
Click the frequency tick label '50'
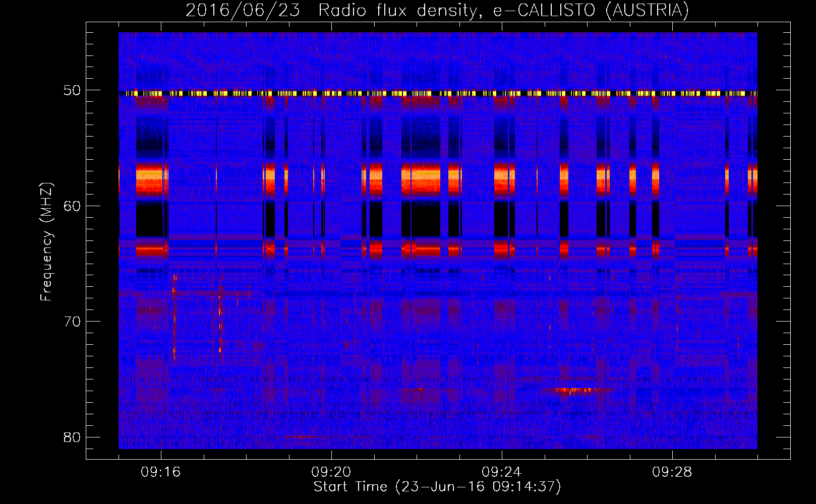72,91
